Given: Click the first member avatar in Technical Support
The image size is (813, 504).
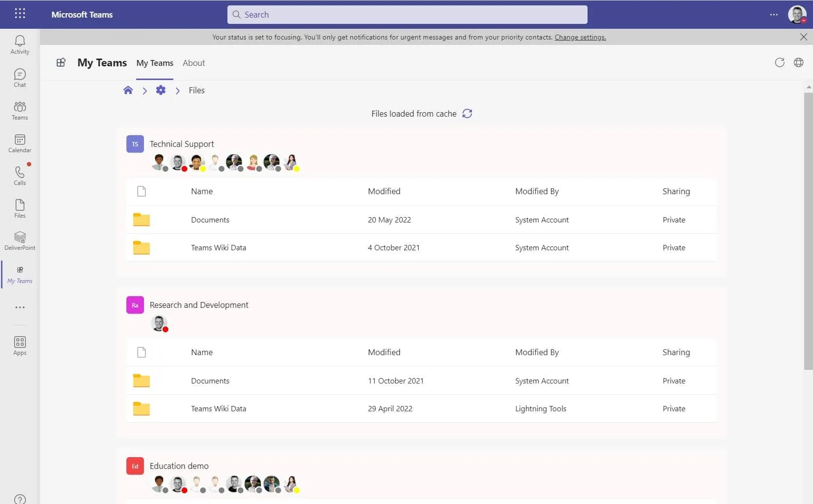Looking at the screenshot, I should (159, 162).
